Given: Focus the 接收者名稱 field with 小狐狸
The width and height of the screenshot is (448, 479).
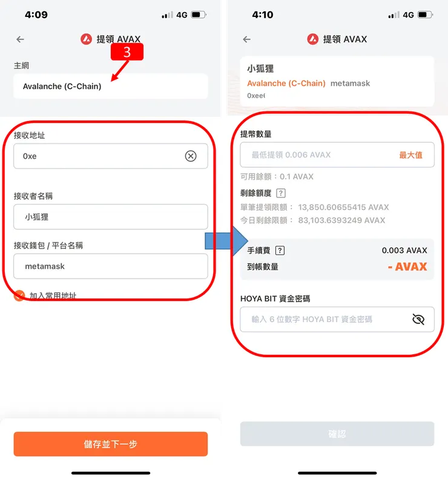Looking at the screenshot, I should tap(111, 217).
